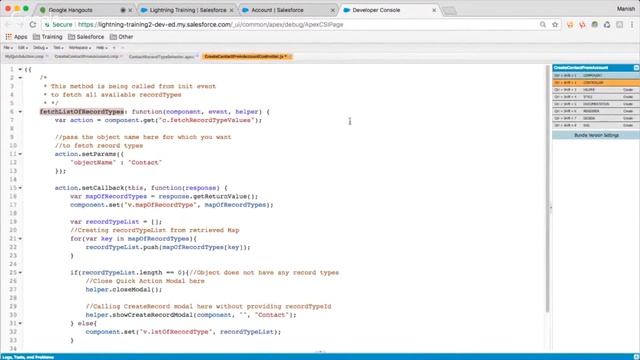The height and width of the screenshot is (360, 640).
Task: Switch to Lightning Training Salesforce browser tab
Action: [187, 10]
